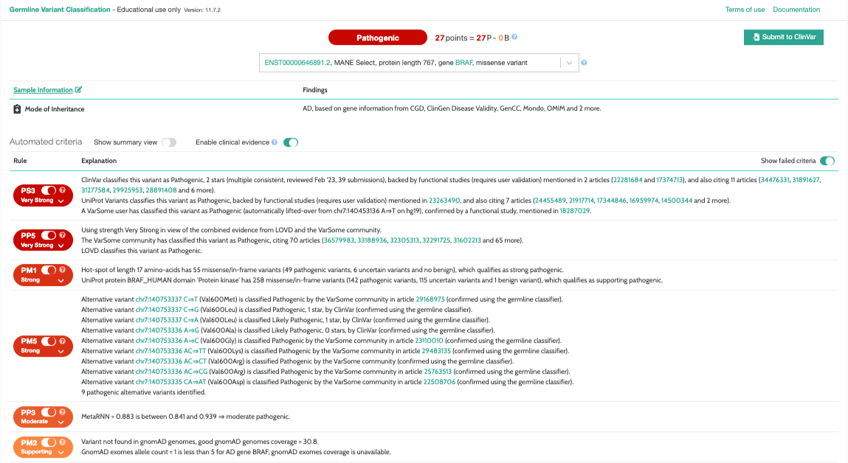Viewport: 848px width, 463px height.
Task: Open help icon next to points score
Action: [x=514, y=37]
